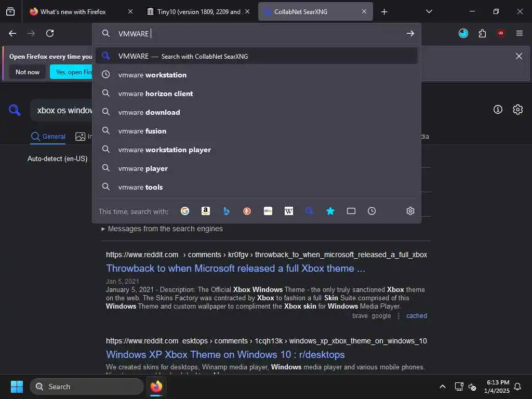Click the muted volume tray icon
The width and height of the screenshot is (532, 399).
pyautogui.click(x=472, y=387)
